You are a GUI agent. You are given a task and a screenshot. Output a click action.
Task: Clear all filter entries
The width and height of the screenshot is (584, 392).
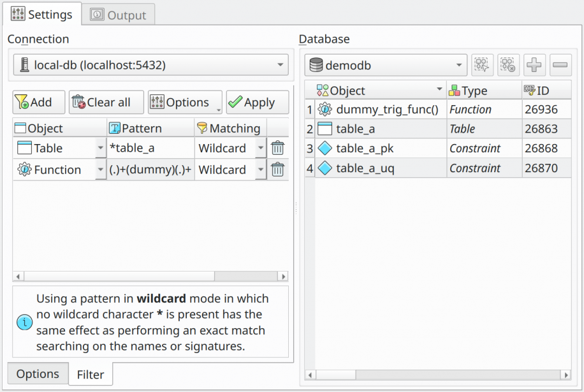point(106,102)
